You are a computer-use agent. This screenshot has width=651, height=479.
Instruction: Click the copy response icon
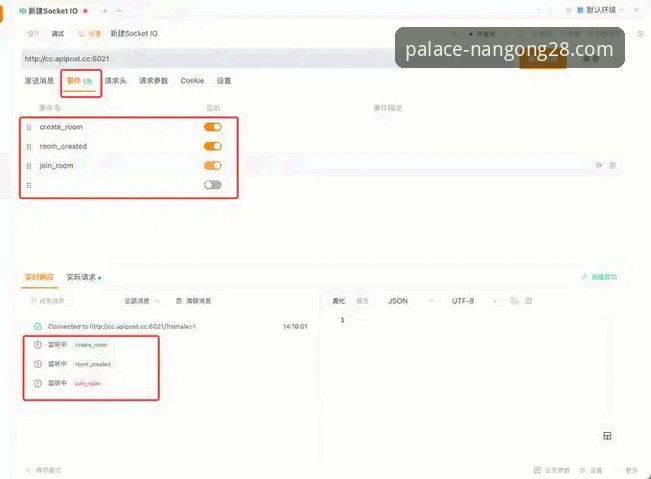pos(514,301)
